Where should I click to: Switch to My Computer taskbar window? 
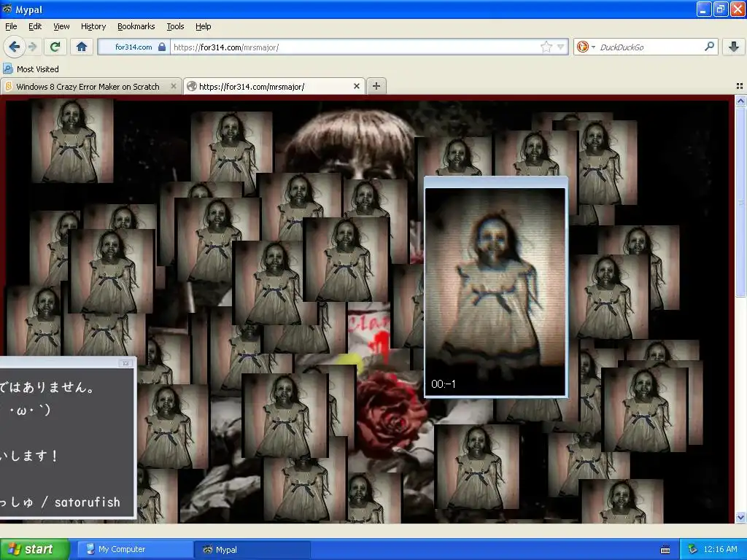point(135,550)
